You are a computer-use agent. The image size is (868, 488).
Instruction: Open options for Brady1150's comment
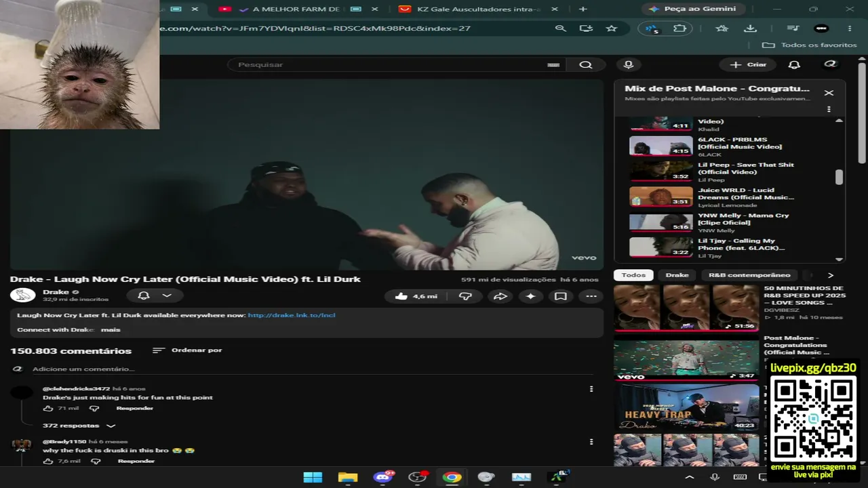coord(591,441)
